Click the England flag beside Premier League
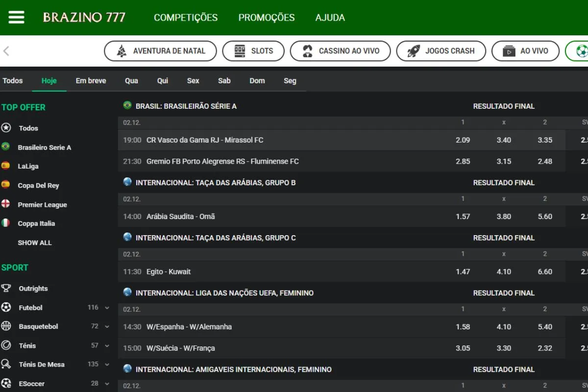Viewport: 588px width, 392px height. point(5,204)
